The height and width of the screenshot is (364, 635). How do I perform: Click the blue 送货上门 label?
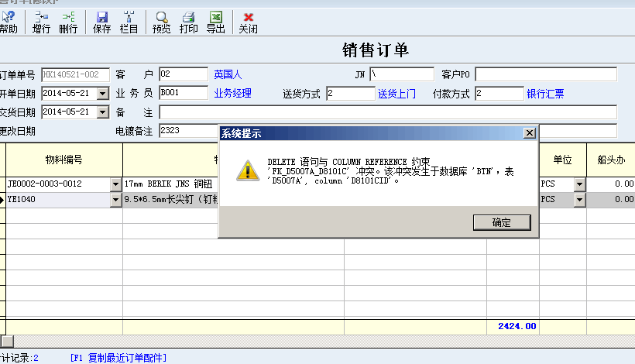396,94
